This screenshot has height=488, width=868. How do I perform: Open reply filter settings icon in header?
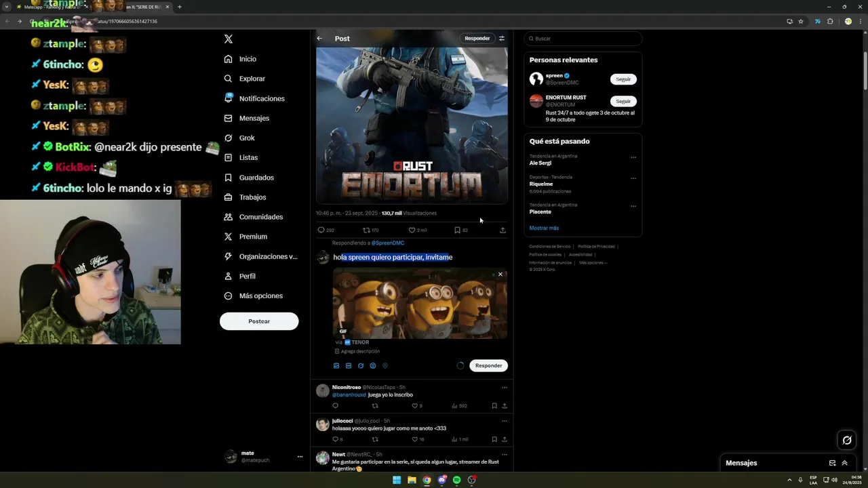pos(502,39)
